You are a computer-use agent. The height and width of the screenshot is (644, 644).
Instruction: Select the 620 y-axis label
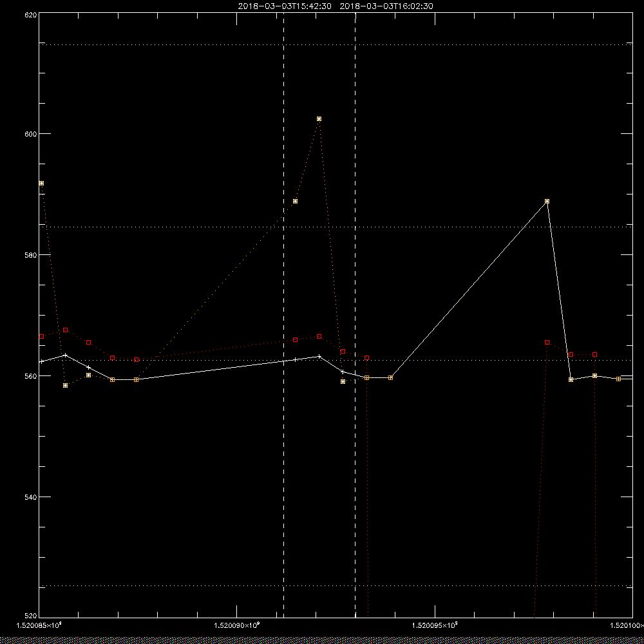coord(30,14)
